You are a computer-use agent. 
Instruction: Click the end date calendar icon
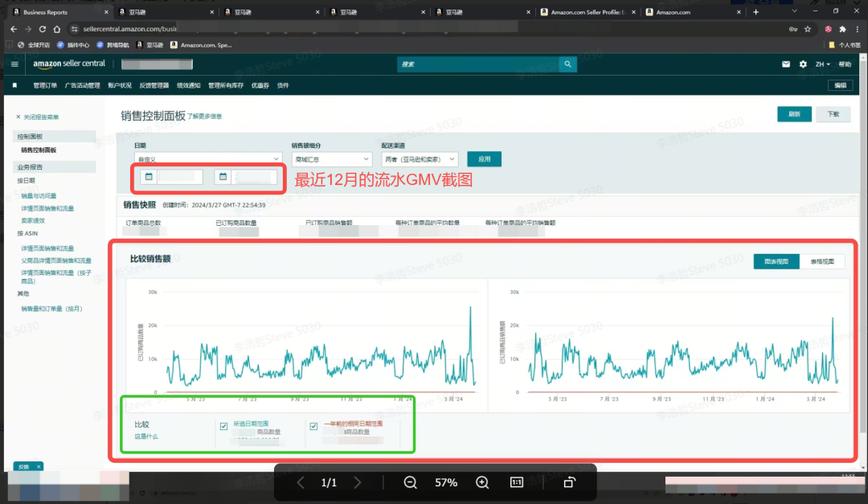click(x=223, y=177)
